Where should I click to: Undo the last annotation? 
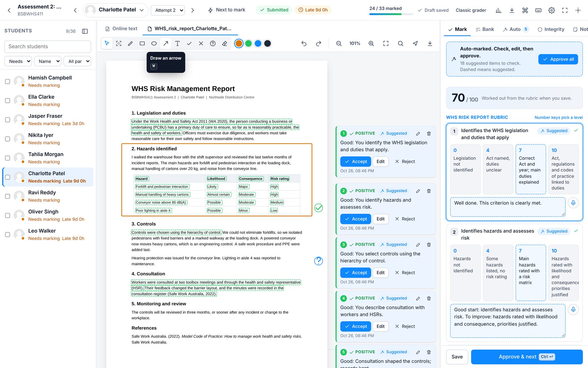pos(304,44)
